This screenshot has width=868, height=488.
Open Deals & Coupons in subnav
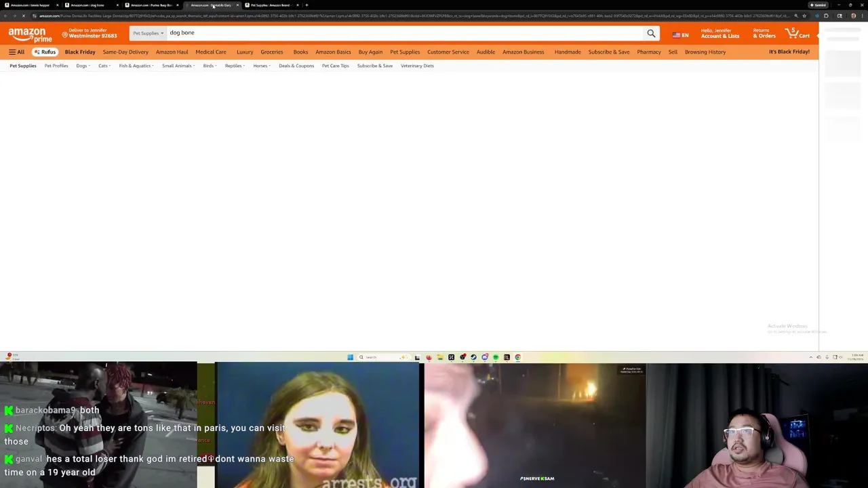tap(296, 66)
